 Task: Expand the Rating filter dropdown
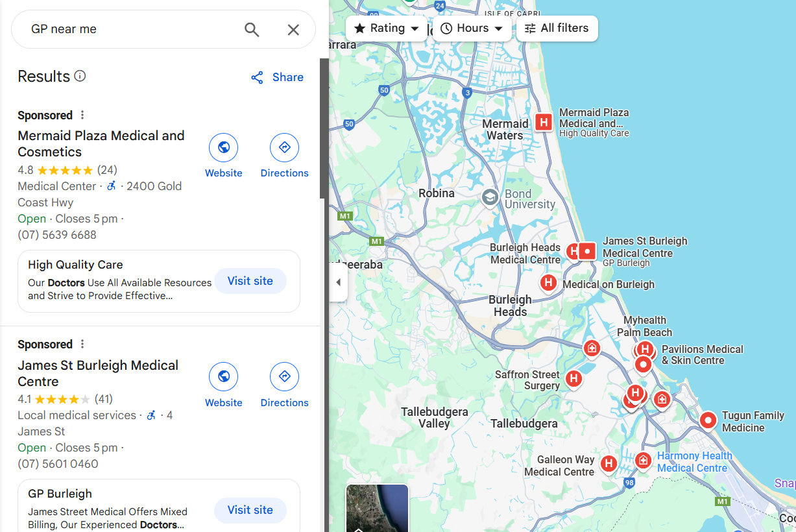387,29
